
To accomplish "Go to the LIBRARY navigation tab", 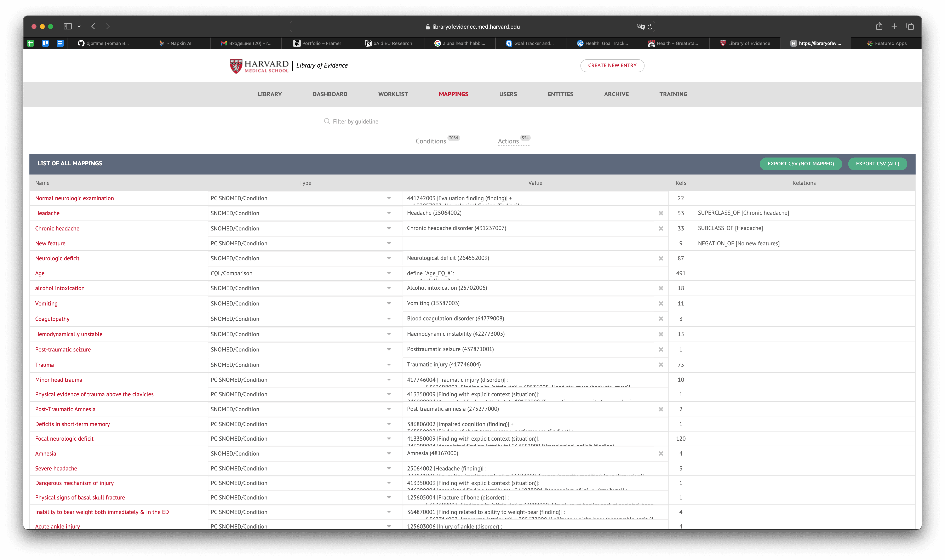I will pyautogui.click(x=269, y=94).
